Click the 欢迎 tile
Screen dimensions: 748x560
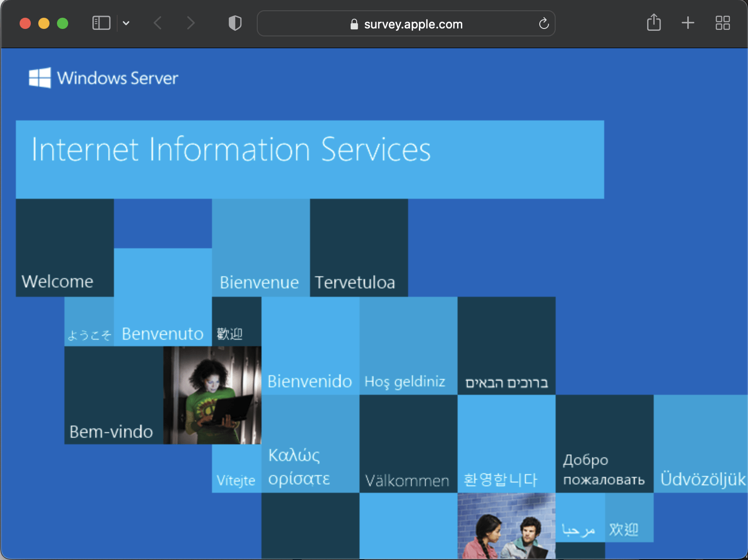[x=629, y=518]
